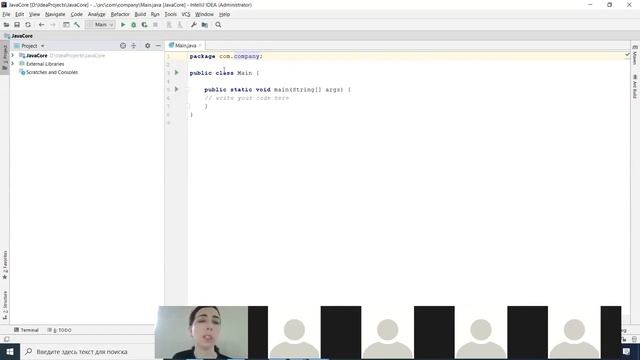
Task: Hide the Project panel with minus icon
Action: click(158, 46)
